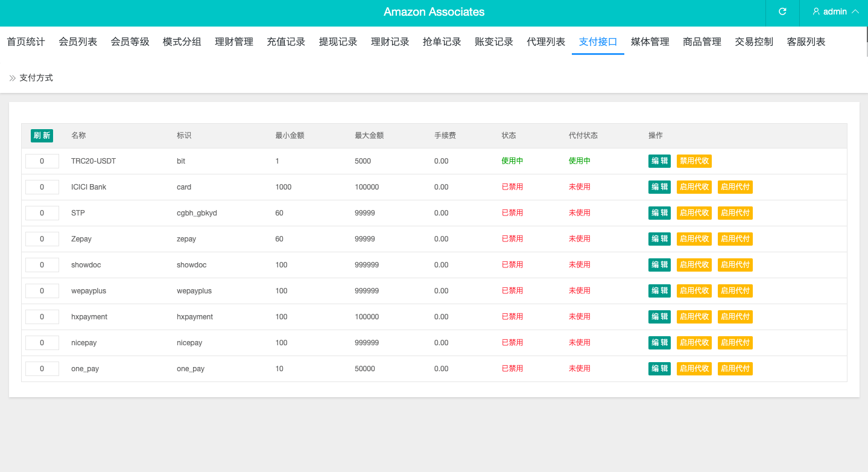Click 编辑 for the wepayplus row

pos(659,291)
